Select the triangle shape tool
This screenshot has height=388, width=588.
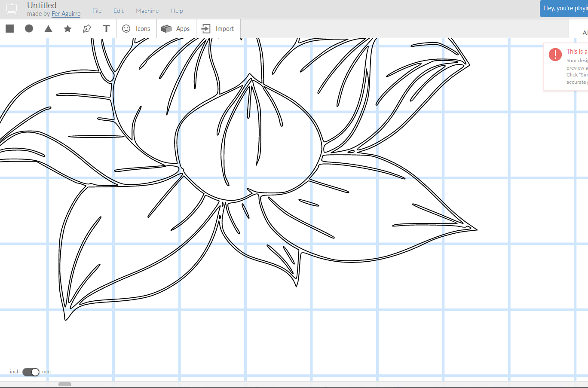[48, 29]
